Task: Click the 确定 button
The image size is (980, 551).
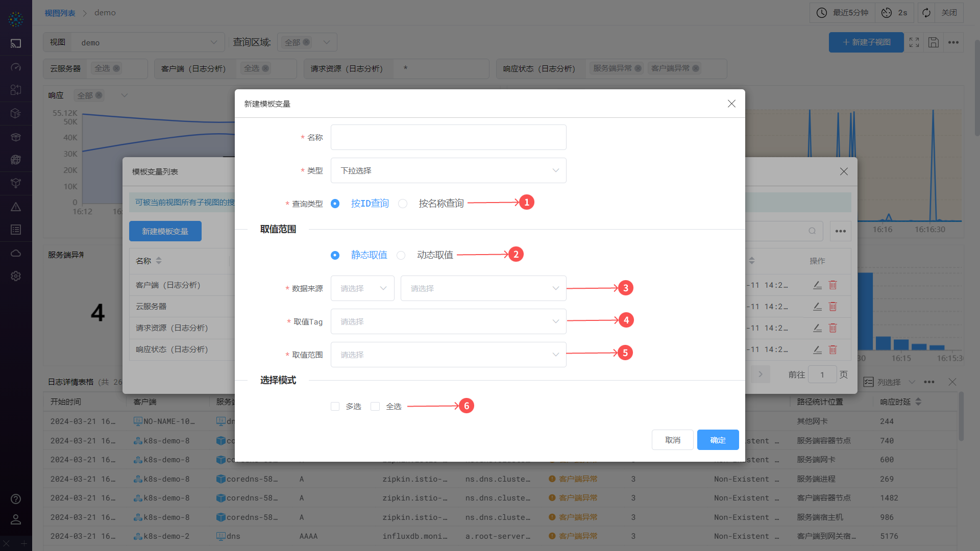Action: pos(718,440)
